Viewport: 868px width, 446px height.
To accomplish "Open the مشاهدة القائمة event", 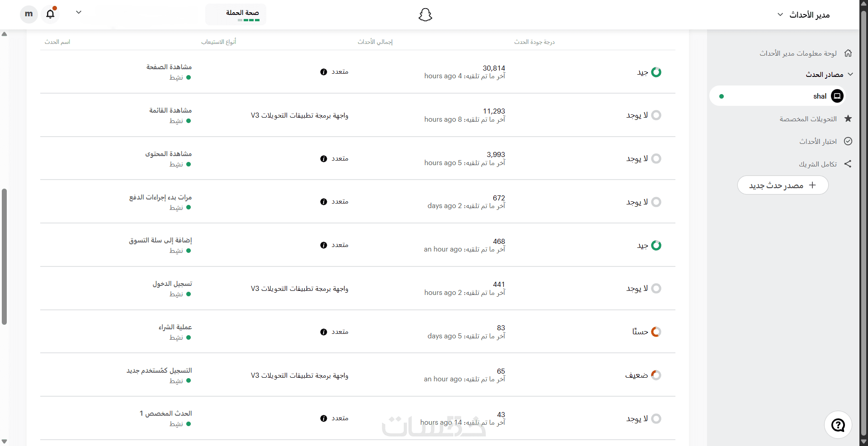I will [170, 110].
